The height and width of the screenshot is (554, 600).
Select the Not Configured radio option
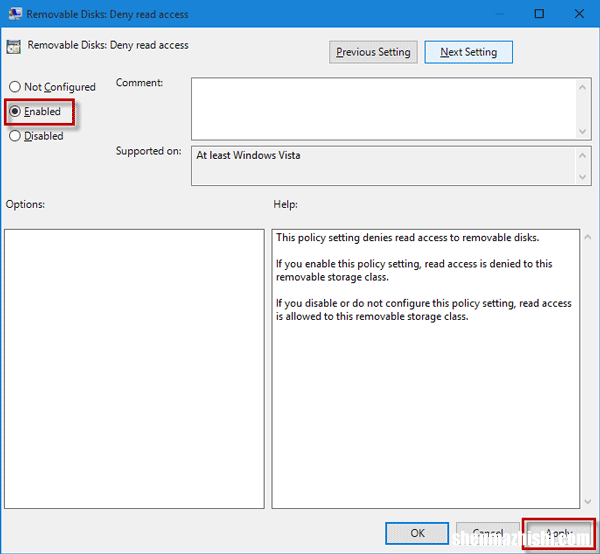coord(52,87)
